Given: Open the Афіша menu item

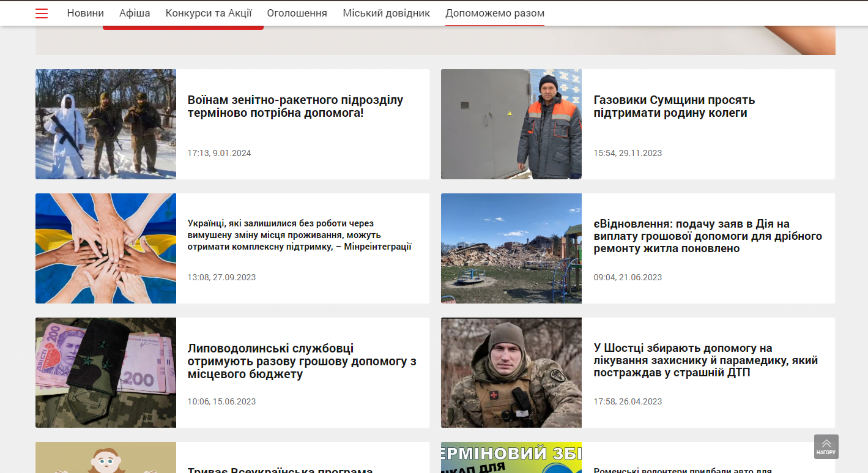Looking at the screenshot, I should 135,13.
